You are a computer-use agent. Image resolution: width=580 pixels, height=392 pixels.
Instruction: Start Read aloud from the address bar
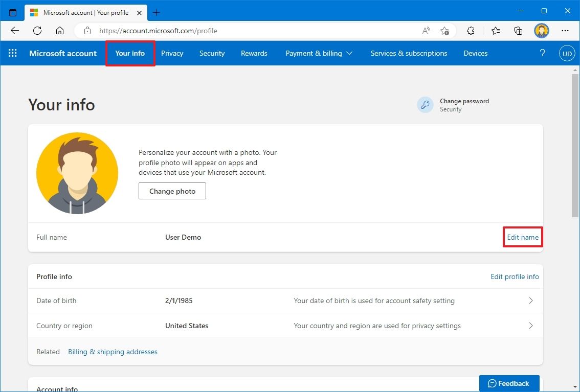[x=426, y=31]
